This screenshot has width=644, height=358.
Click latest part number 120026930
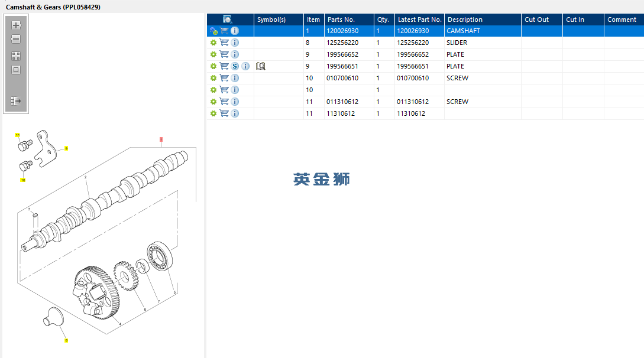point(413,31)
